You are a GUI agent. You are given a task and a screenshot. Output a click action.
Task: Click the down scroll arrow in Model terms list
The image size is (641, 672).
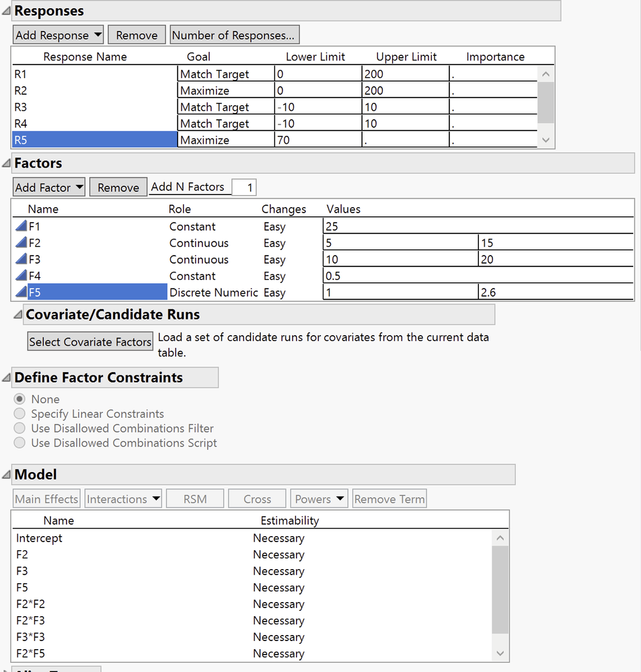point(500,652)
